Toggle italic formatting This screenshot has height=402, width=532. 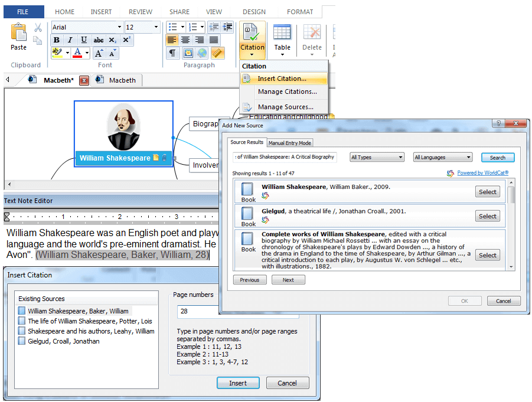point(70,40)
